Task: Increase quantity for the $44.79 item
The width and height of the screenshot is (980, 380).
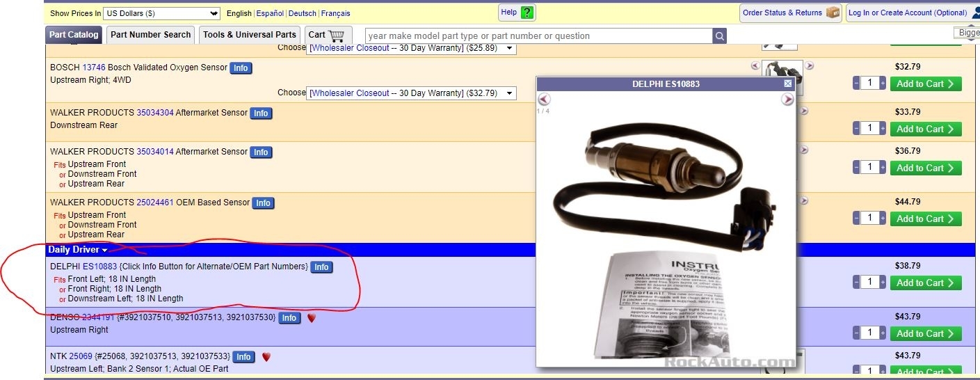Action: [883, 219]
